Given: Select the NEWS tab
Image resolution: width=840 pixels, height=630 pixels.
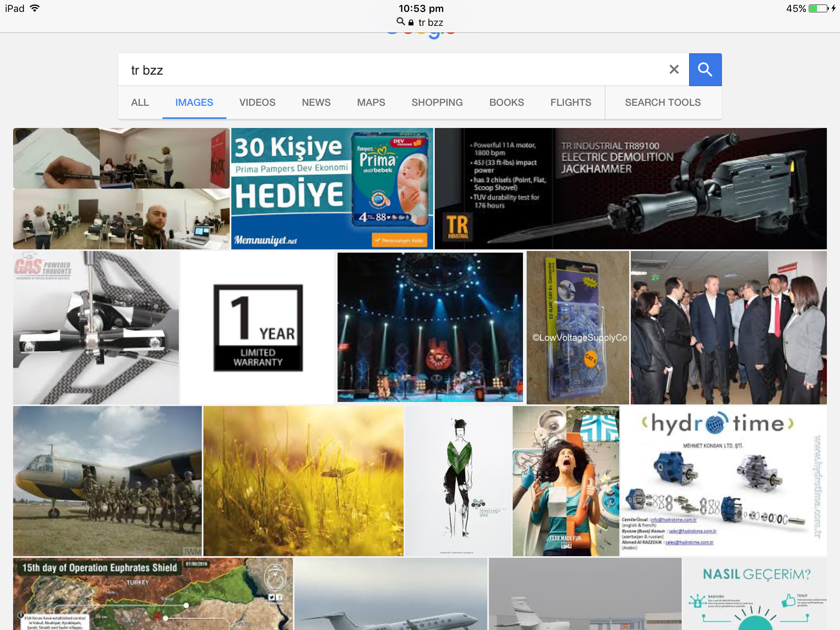Looking at the screenshot, I should click(x=316, y=103).
